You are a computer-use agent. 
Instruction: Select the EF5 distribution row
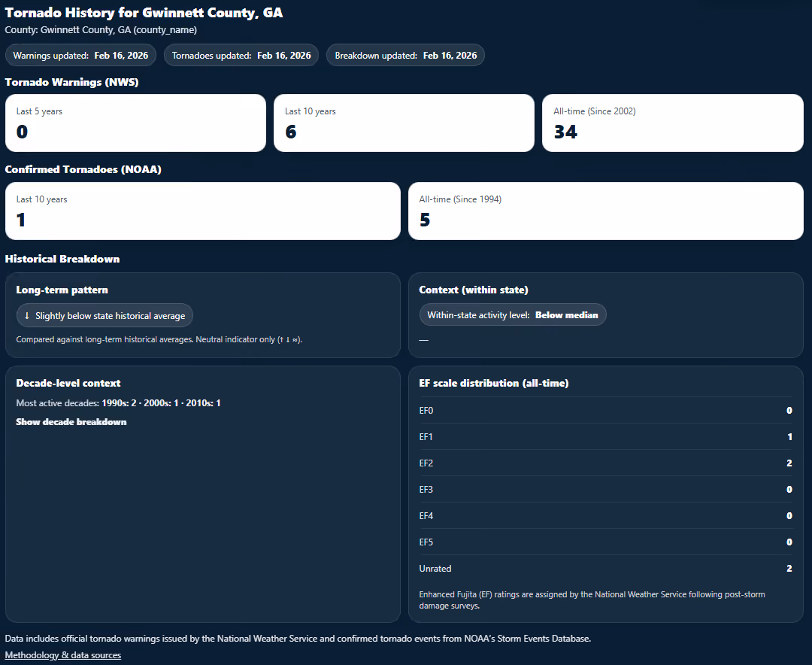pyautogui.click(x=605, y=542)
